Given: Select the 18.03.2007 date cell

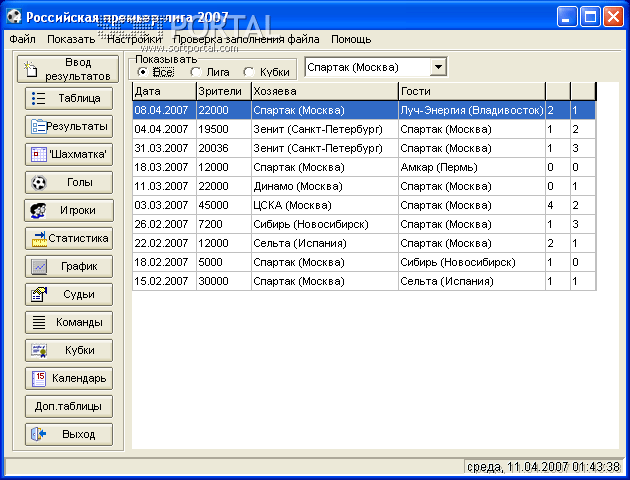Looking at the screenshot, I should click(x=164, y=167).
